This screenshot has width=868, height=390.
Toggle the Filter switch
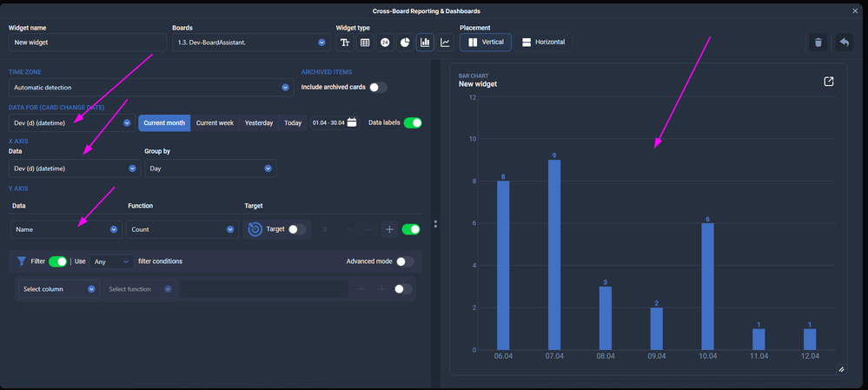click(57, 261)
